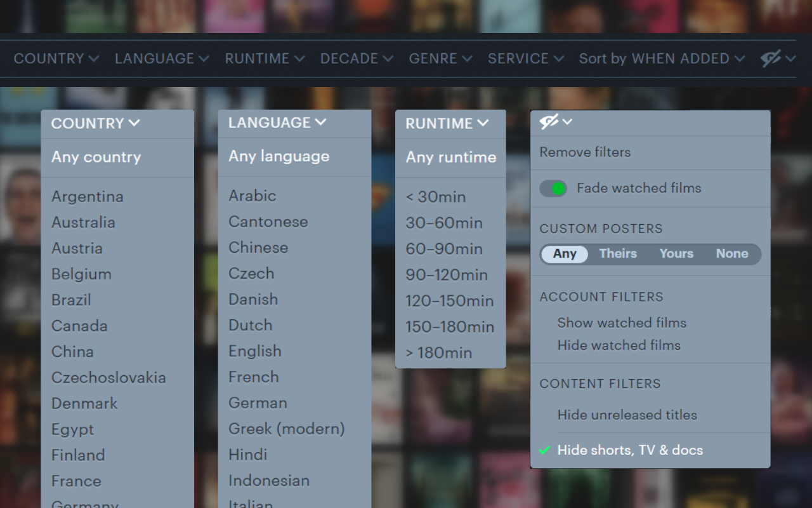Collapse the expanded RUNTIME list header
Viewport: 812px width, 508px height.
(x=447, y=124)
